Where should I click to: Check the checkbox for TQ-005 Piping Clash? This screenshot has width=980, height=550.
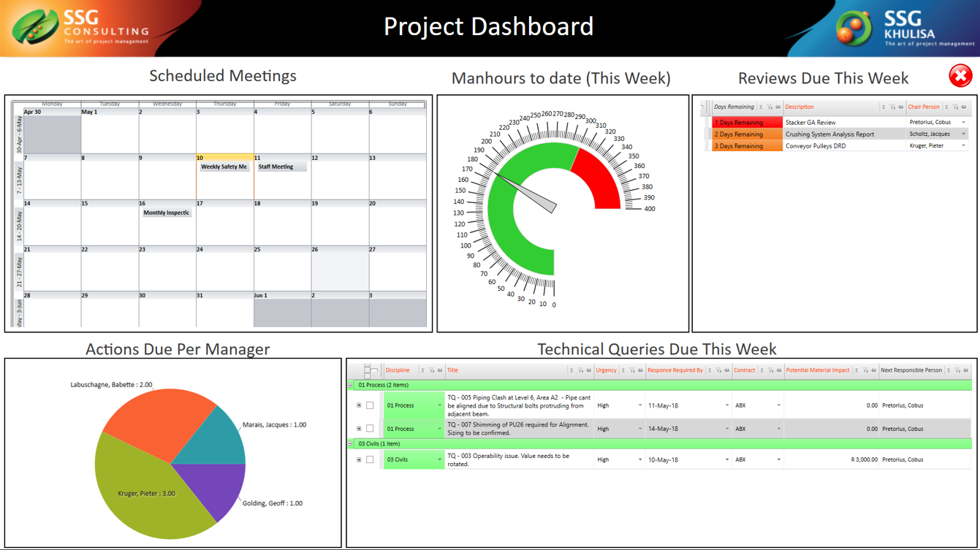coord(369,404)
